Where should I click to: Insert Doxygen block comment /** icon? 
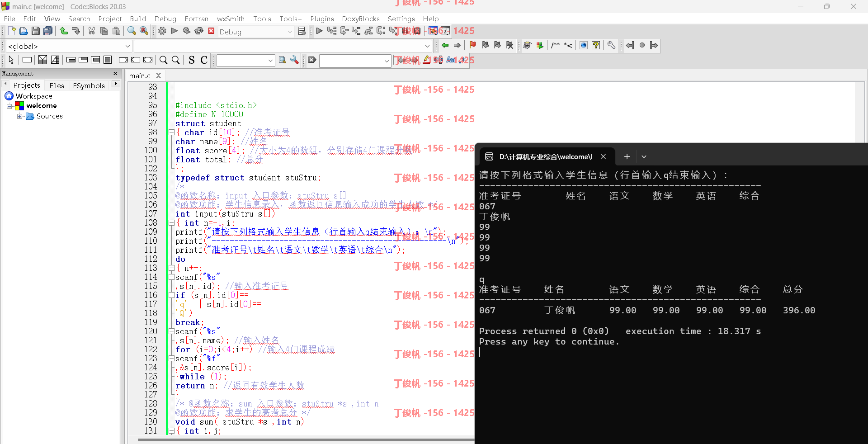[556, 45]
